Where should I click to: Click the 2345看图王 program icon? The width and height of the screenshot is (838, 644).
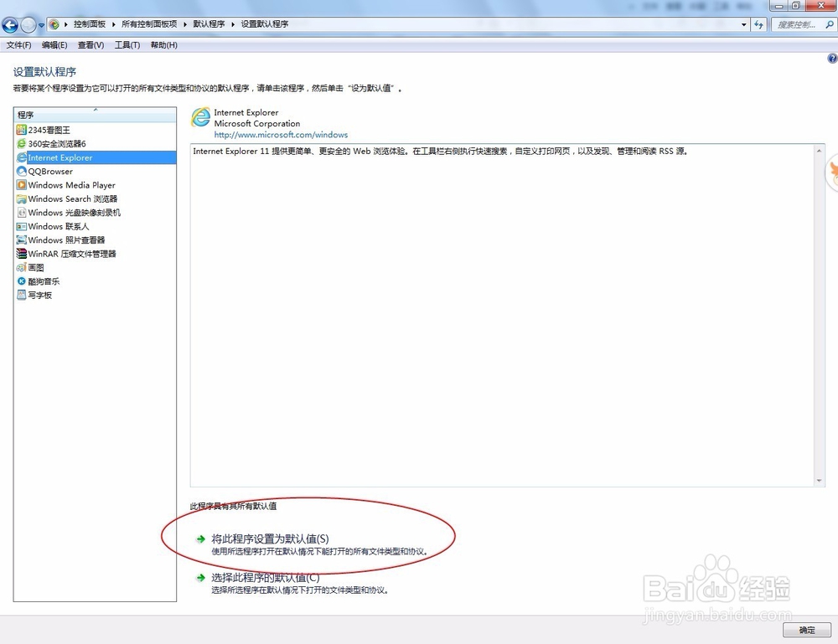coord(22,130)
